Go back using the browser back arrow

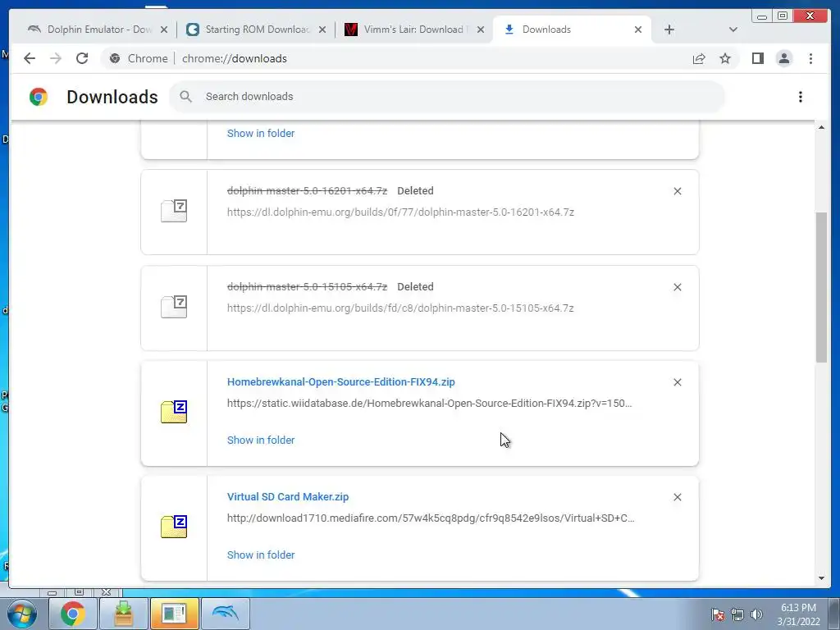pyautogui.click(x=30, y=58)
